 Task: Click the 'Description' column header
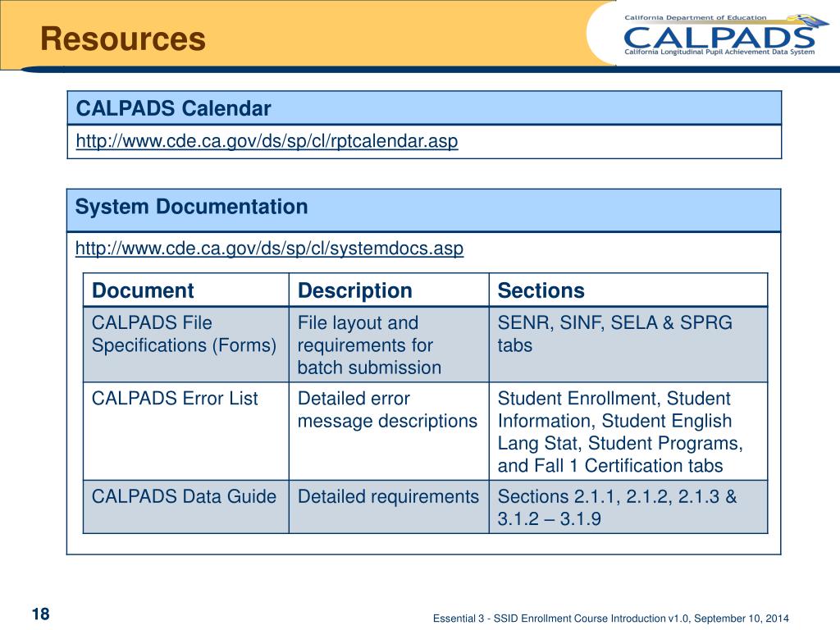[x=389, y=290]
